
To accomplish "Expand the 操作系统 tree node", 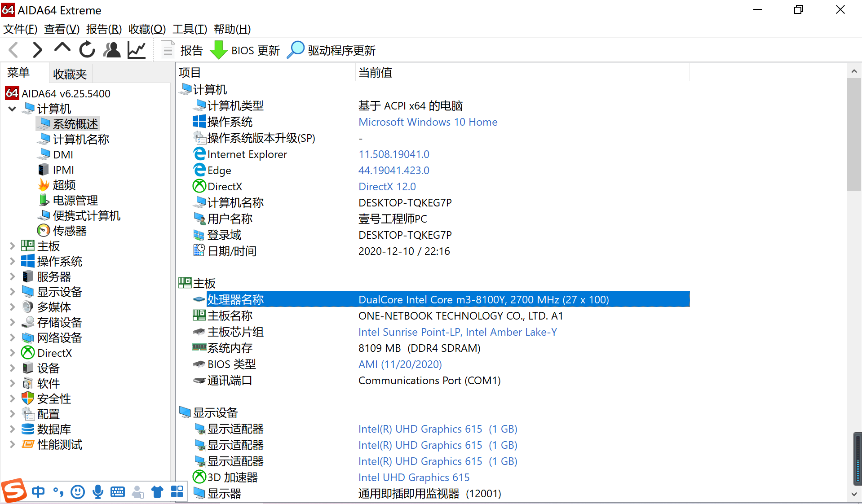I will (x=12, y=261).
